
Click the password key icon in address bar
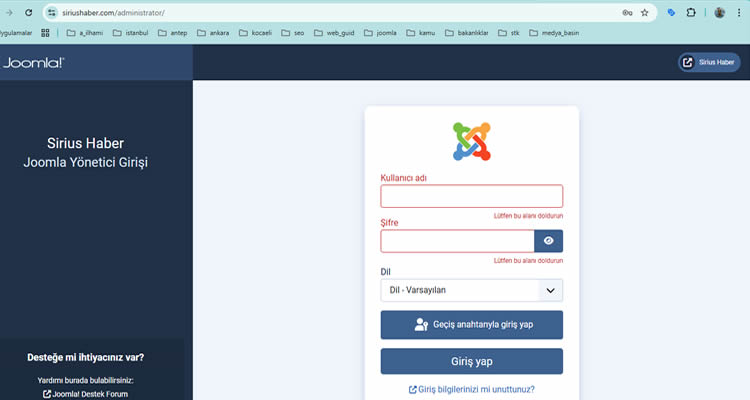[627, 13]
